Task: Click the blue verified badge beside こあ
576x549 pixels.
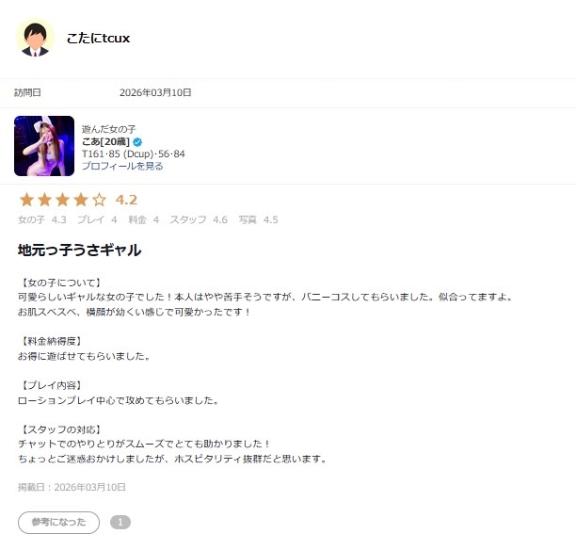Action: point(138,142)
